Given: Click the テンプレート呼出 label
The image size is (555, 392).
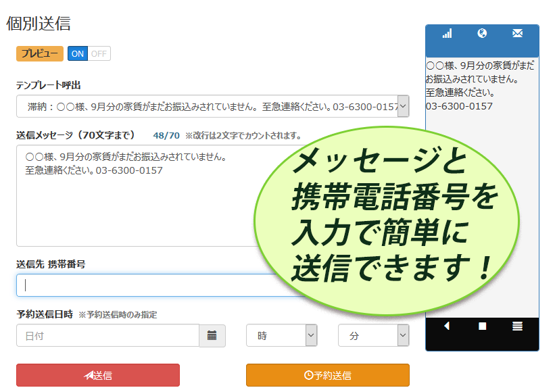Looking at the screenshot, I should pos(49,85).
